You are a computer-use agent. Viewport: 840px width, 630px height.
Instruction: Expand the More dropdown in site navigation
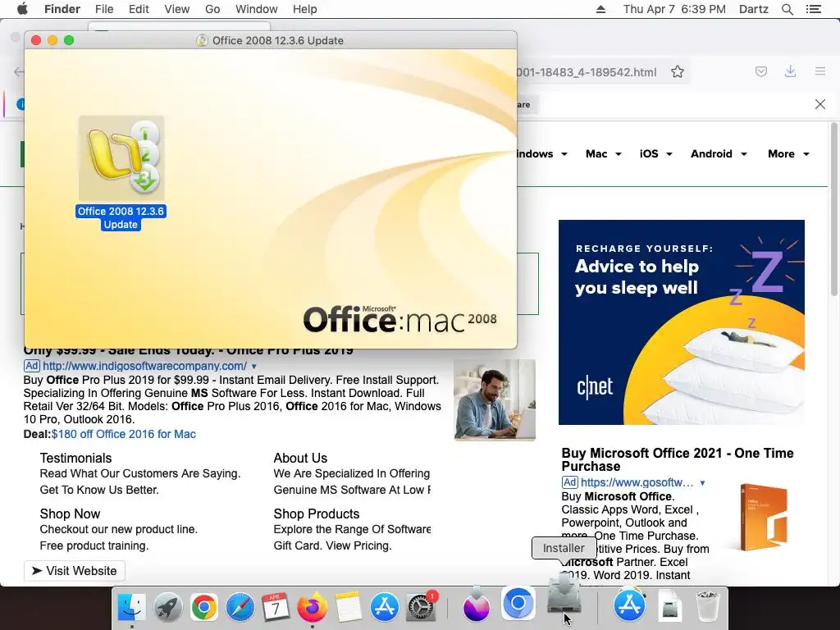pos(788,153)
